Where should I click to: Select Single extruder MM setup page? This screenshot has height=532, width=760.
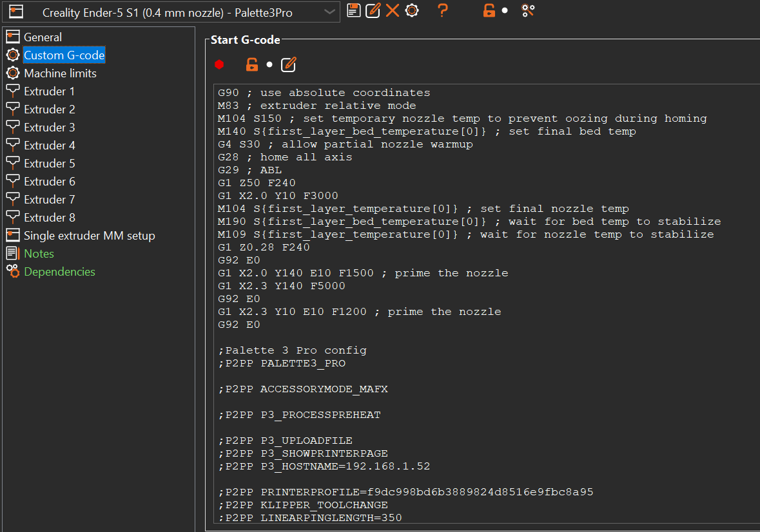coord(89,236)
